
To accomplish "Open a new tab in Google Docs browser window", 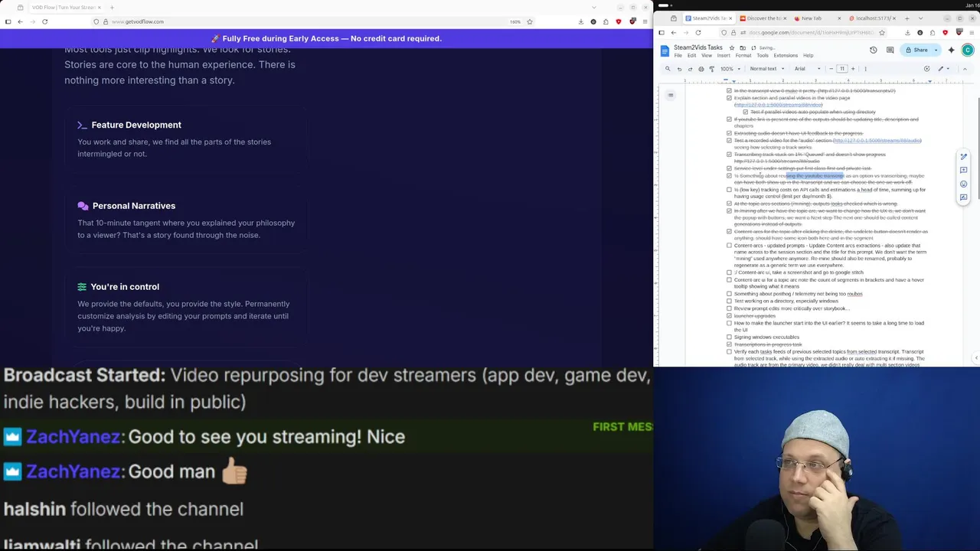I will click(907, 18).
